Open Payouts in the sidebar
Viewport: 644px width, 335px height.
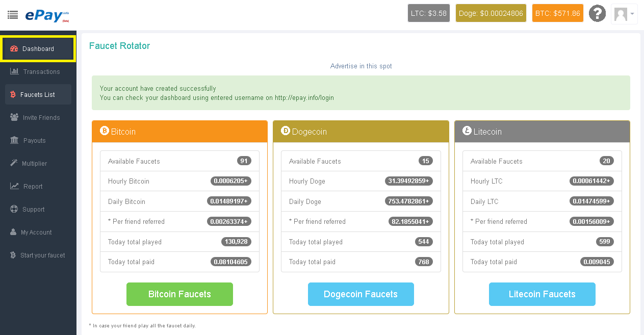(x=38, y=141)
